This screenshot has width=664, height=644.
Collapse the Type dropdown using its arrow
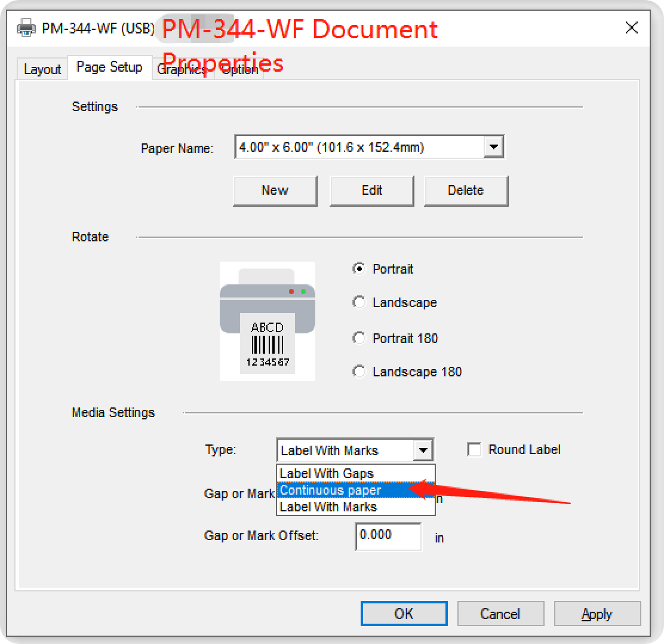coord(423,450)
